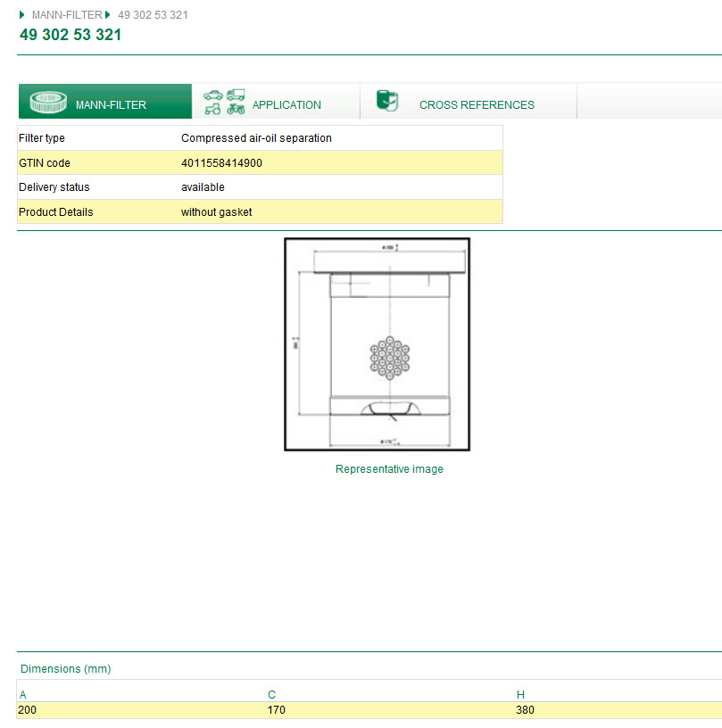Click the GTIN code label
The image size is (722, 728).
coord(45,163)
